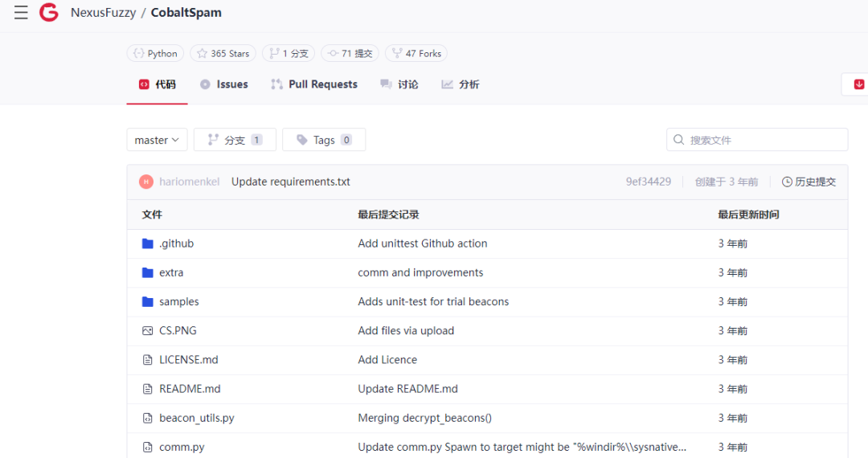Click the red download icon button

click(x=858, y=84)
